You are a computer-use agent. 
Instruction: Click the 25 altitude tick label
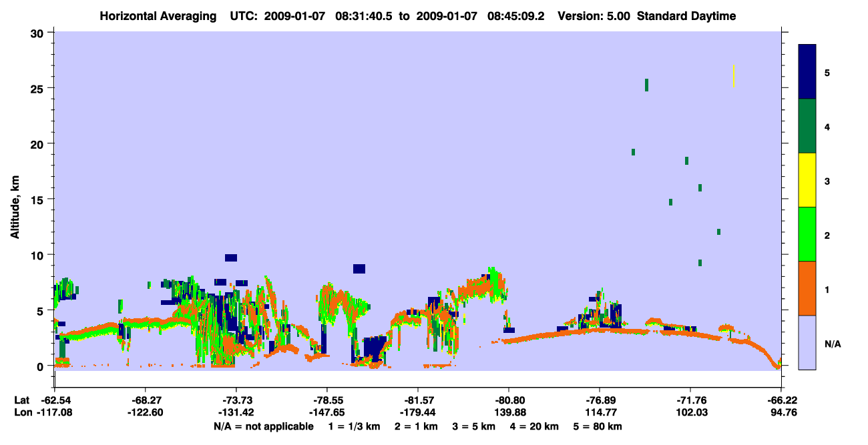[39, 88]
